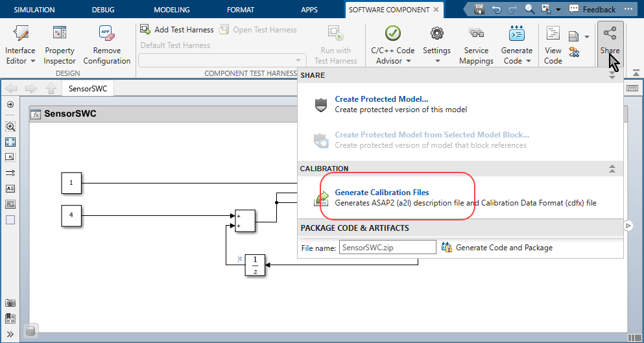Click the right panel expand arrow
Viewport: 644px width, 343px height.
pyautogui.click(x=628, y=225)
